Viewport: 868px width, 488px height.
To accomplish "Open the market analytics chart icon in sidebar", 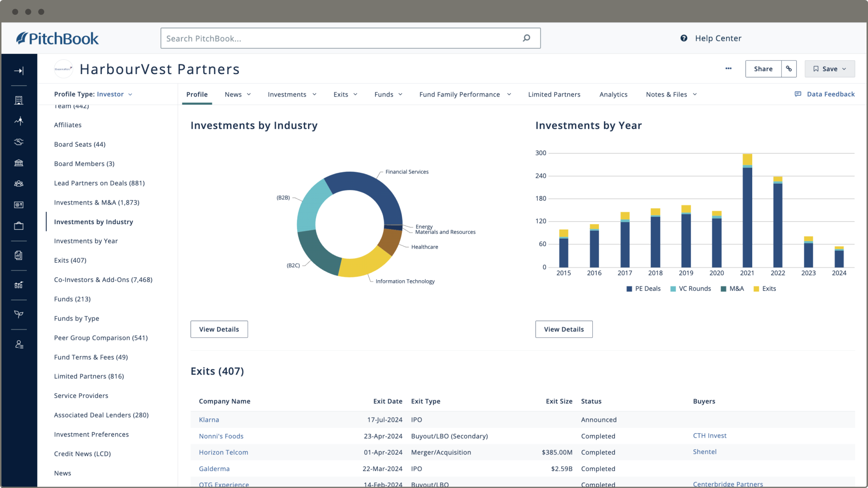I will [x=18, y=285].
